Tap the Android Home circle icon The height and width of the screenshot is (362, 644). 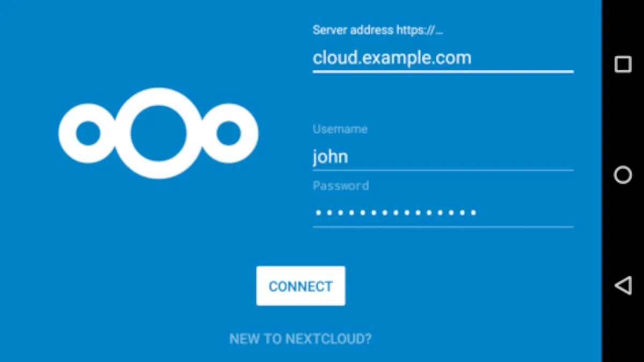point(623,175)
